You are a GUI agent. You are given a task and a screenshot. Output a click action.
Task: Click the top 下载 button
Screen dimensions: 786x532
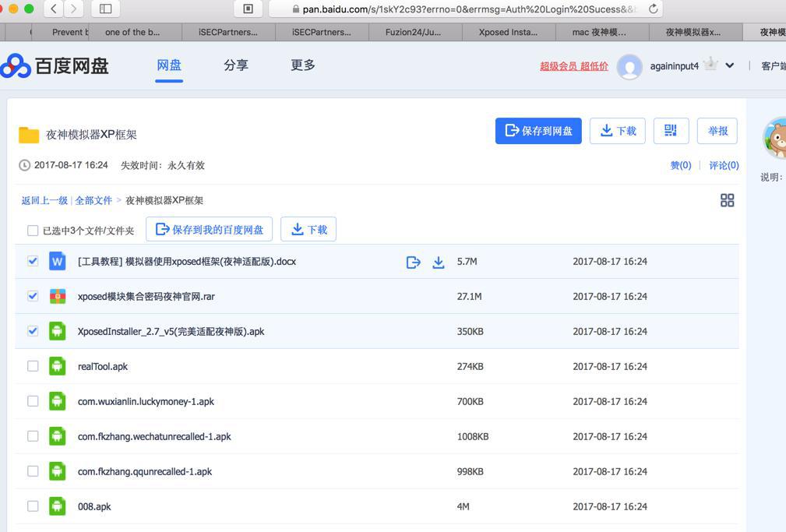tap(618, 131)
